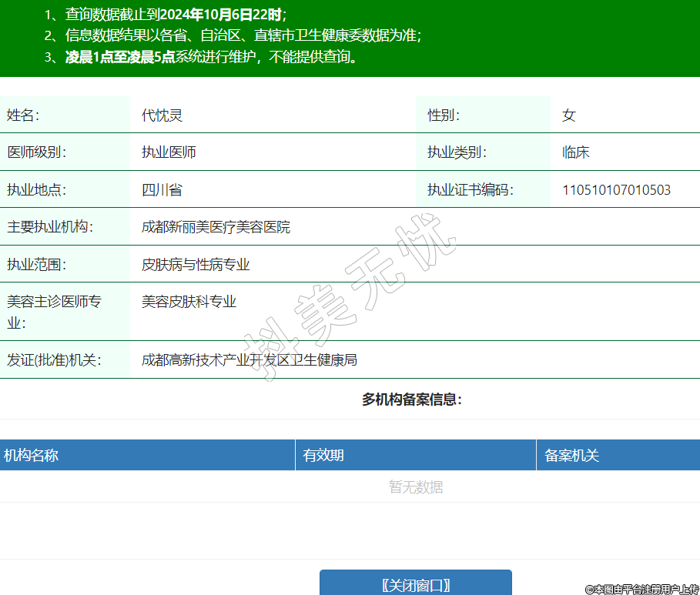
Task: Click the 美容皮肤科专业 specialty value
Action: [189, 302]
